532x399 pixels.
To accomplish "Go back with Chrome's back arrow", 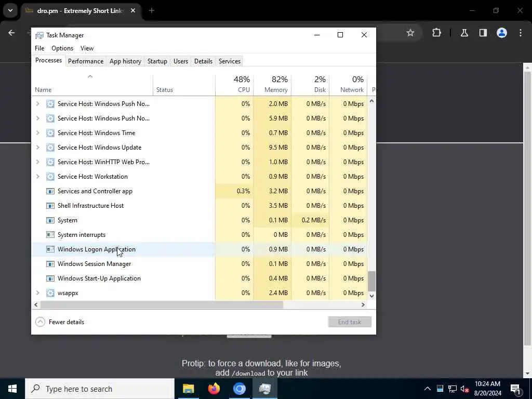I will (x=11, y=33).
